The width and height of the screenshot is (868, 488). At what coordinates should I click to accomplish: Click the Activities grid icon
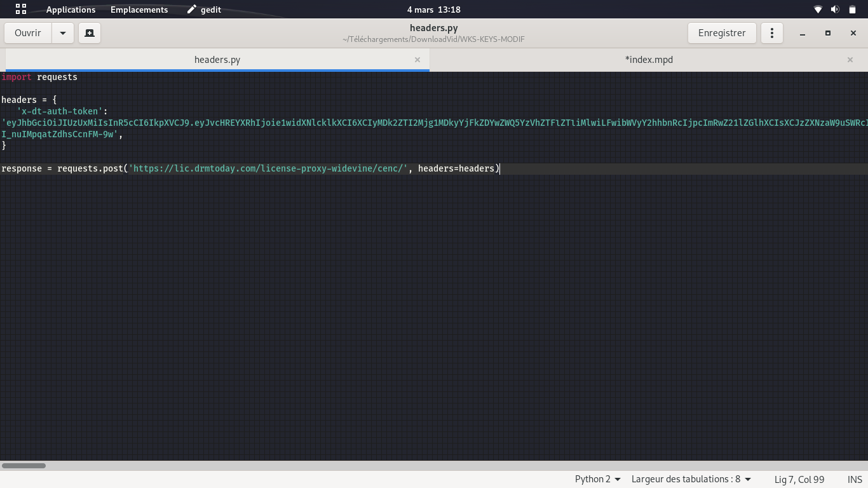(x=21, y=10)
